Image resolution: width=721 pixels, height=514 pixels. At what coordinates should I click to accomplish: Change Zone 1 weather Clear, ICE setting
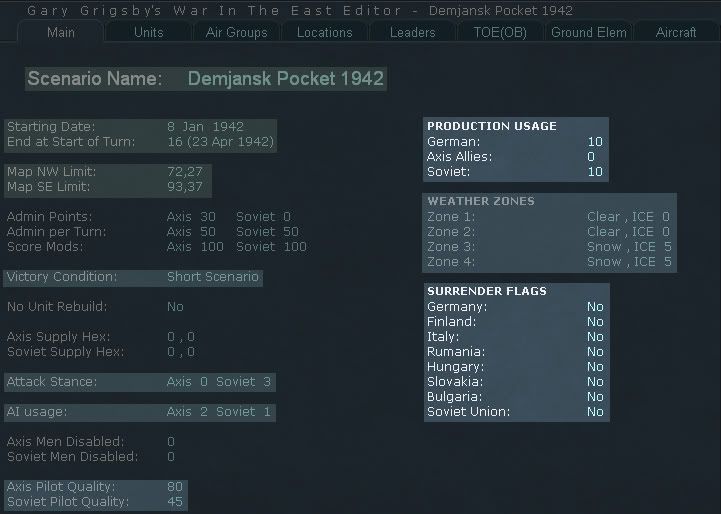click(x=628, y=217)
